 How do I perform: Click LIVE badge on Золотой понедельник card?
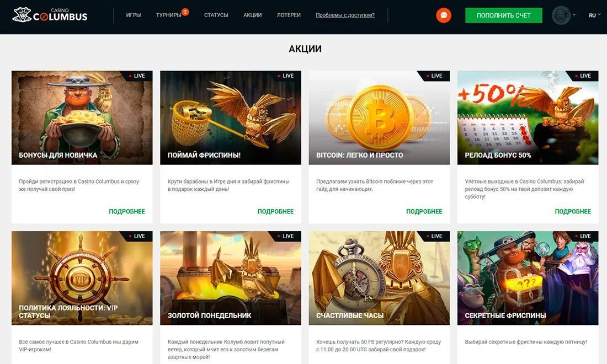[x=285, y=236]
